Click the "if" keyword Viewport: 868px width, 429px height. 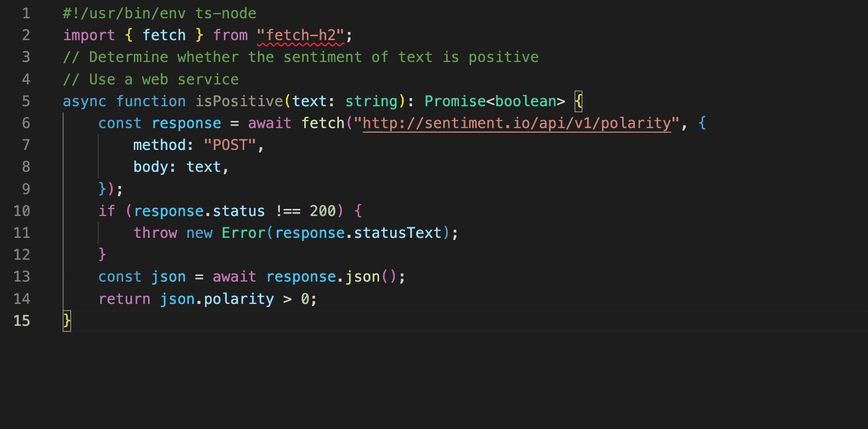(107, 211)
